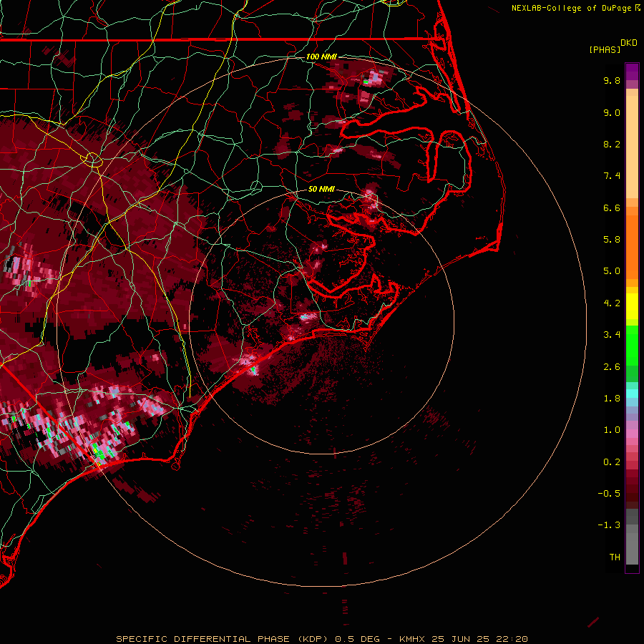Pick the cyan band near 1.8 on color bar
Viewport: 644px width, 644px height.
tap(632, 394)
